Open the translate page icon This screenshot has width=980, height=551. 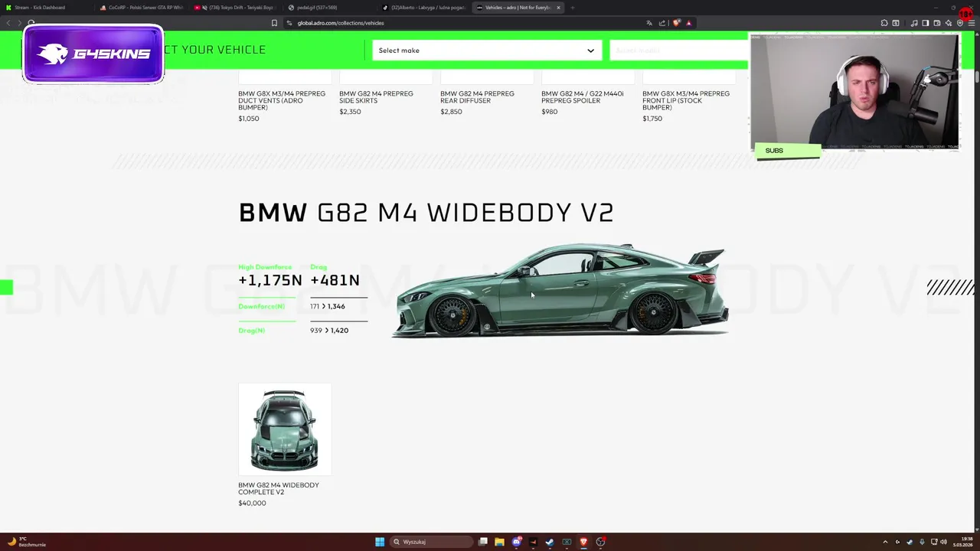coord(649,23)
